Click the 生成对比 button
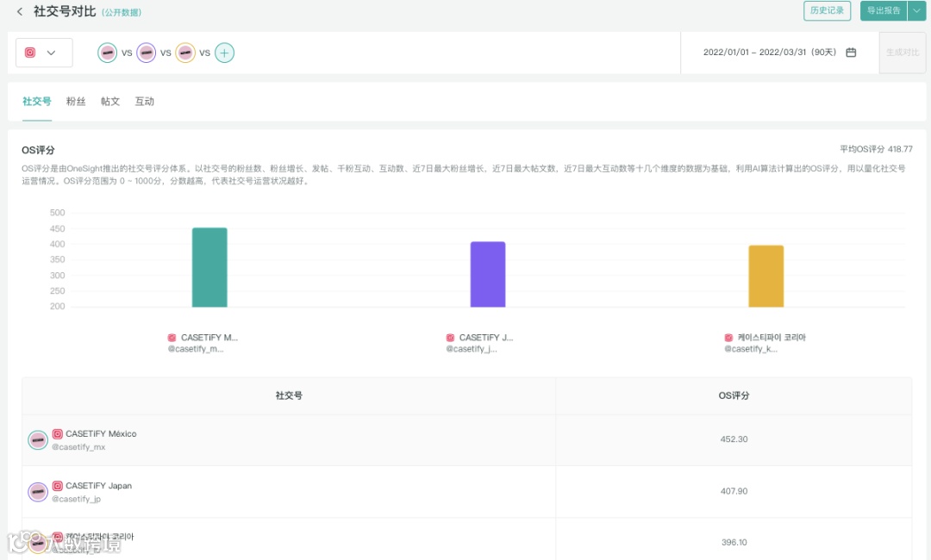 903,53
